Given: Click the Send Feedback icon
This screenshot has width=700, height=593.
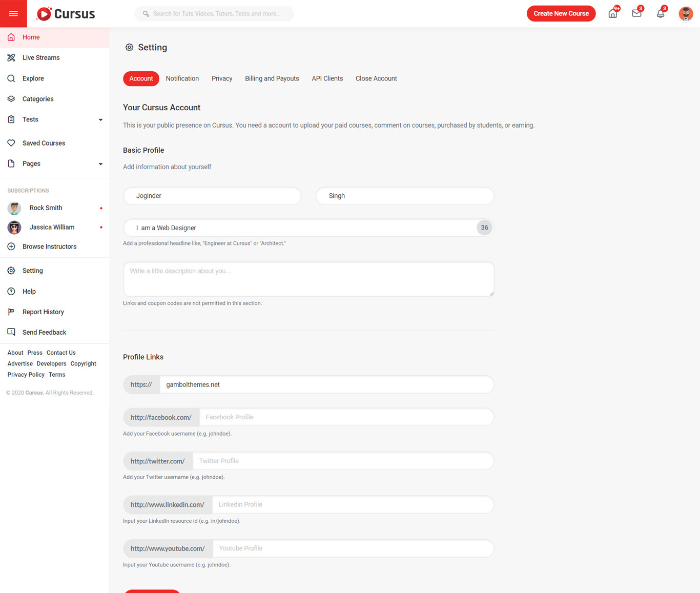Looking at the screenshot, I should (x=11, y=332).
